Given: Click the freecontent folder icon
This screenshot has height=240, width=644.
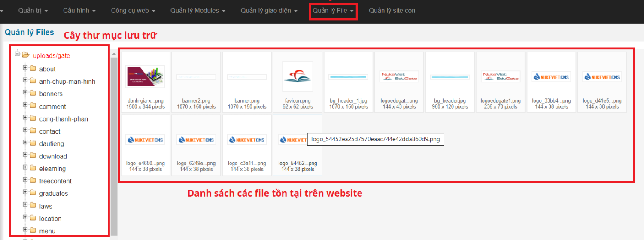Looking at the screenshot, I should pos(33,180).
